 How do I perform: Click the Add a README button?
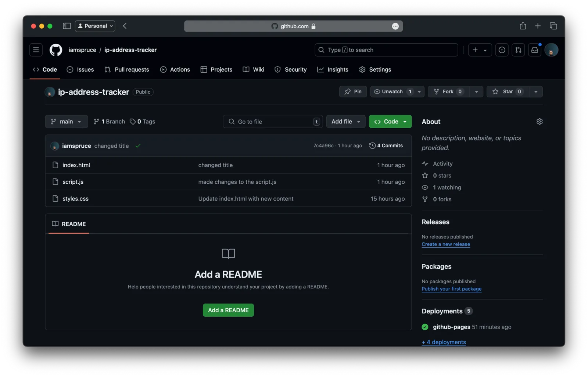pos(228,310)
